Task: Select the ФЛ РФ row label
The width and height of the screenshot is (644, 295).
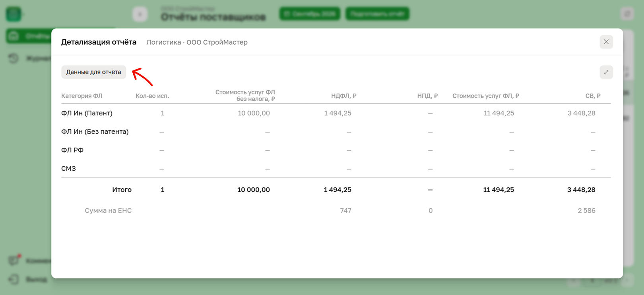Action: coord(72,150)
